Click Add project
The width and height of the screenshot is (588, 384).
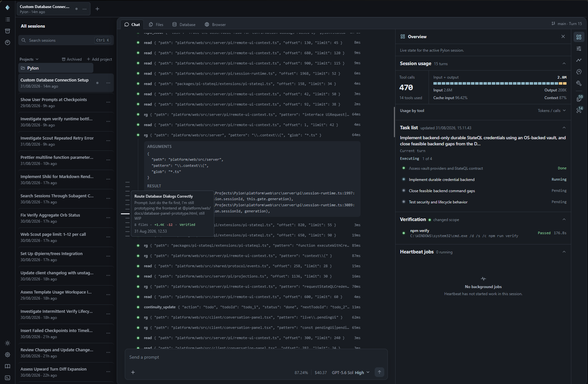click(x=99, y=59)
